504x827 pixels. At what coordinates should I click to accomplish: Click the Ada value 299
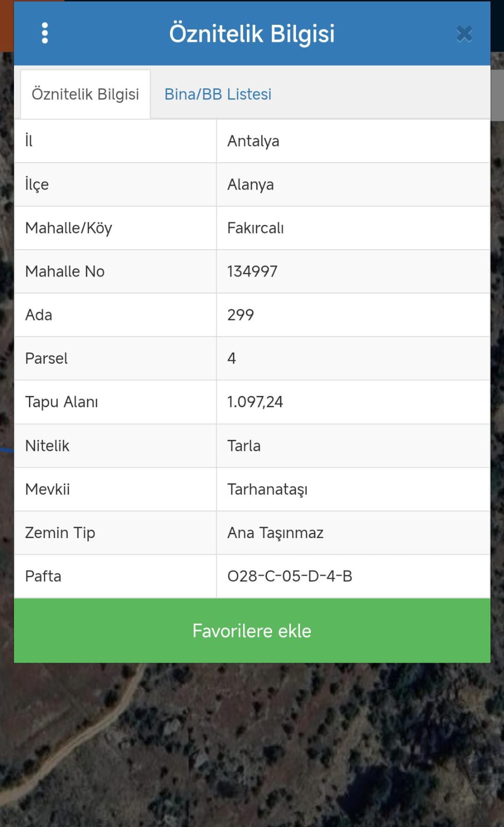(x=241, y=315)
